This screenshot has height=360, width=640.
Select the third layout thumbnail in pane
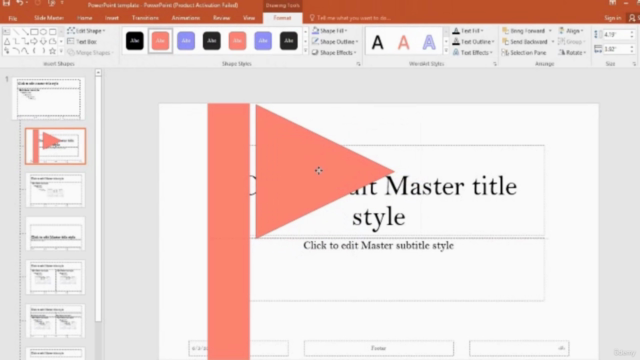56,234
